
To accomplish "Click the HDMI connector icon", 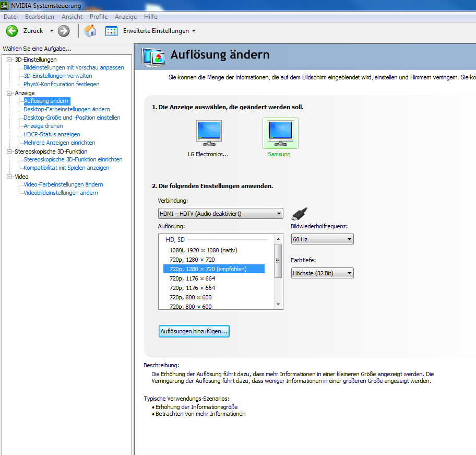I will [299, 214].
